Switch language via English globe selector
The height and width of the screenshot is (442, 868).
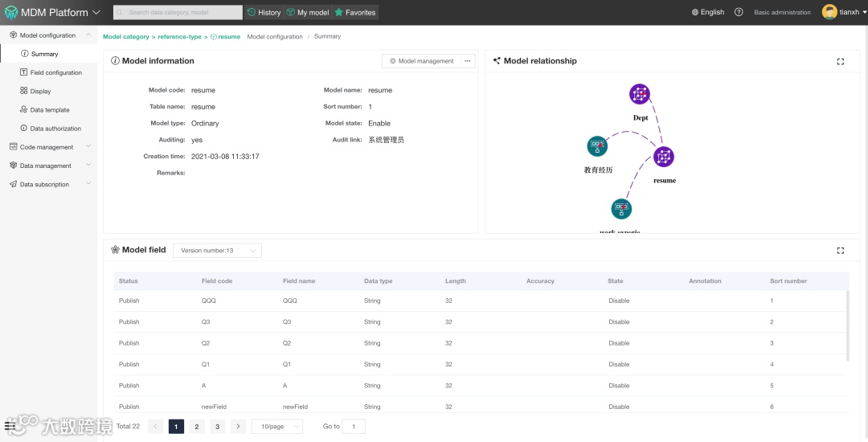pyautogui.click(x=708, y=12)
